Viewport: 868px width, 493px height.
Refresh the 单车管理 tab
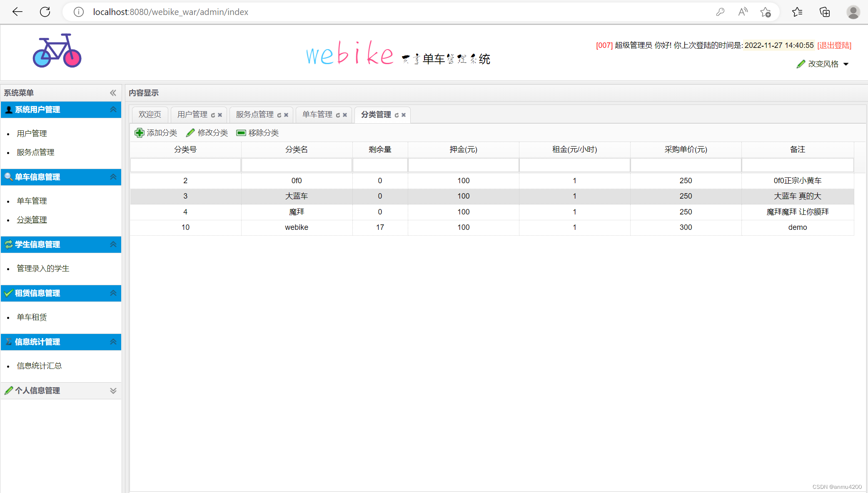[x=338, y=115]
